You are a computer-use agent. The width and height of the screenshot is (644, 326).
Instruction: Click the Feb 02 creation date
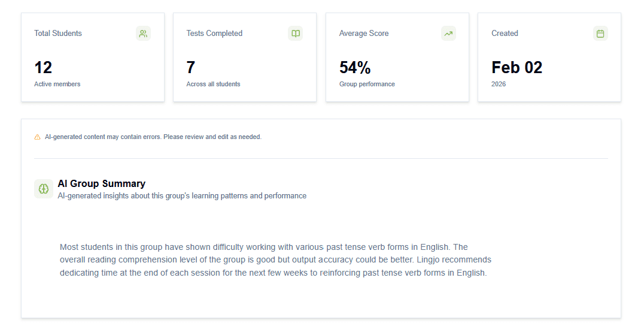point(517,68)
